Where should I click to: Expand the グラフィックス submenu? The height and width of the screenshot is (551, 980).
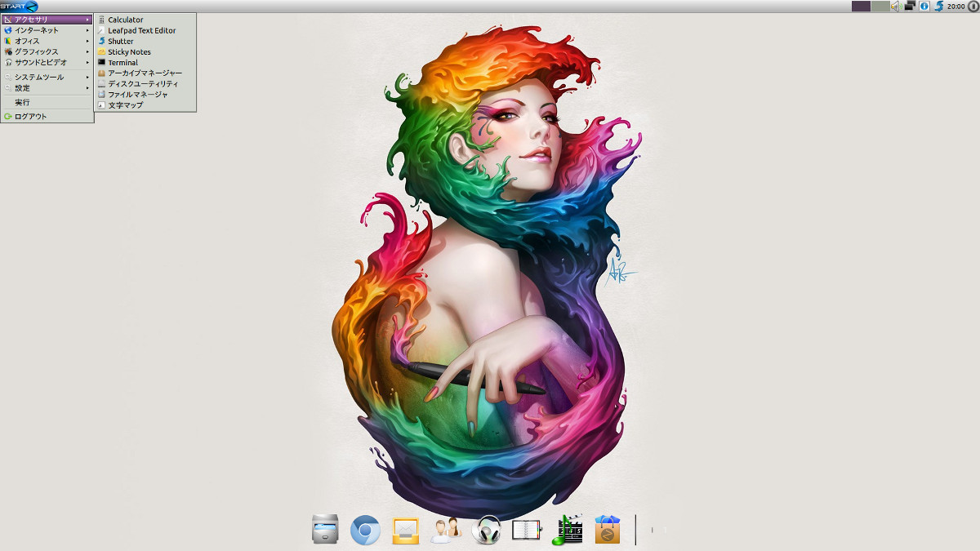coord(47,51)
